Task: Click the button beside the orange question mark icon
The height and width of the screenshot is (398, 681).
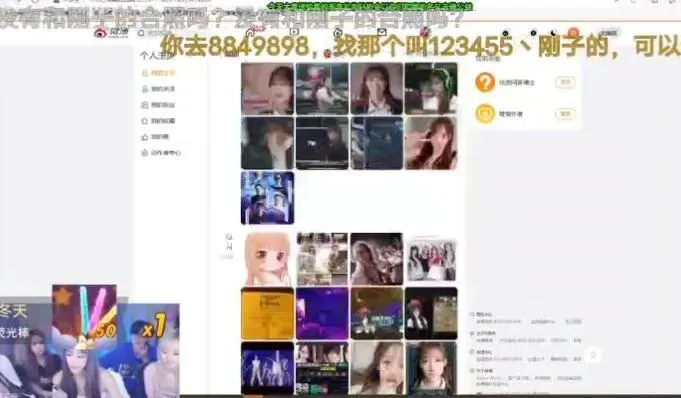Action: (x=565, y=82)
